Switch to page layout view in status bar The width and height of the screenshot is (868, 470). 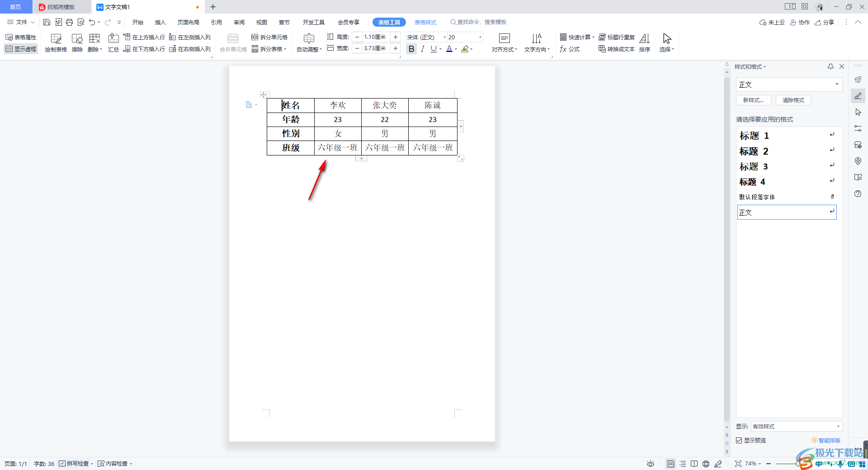(x=671, y=464)
